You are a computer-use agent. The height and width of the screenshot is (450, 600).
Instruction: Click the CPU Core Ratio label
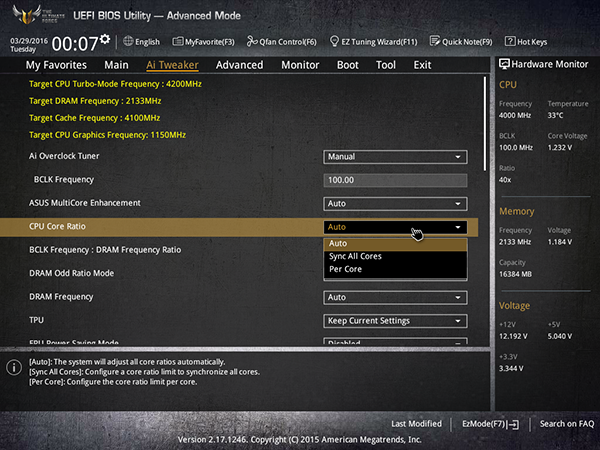click(57, 227)
